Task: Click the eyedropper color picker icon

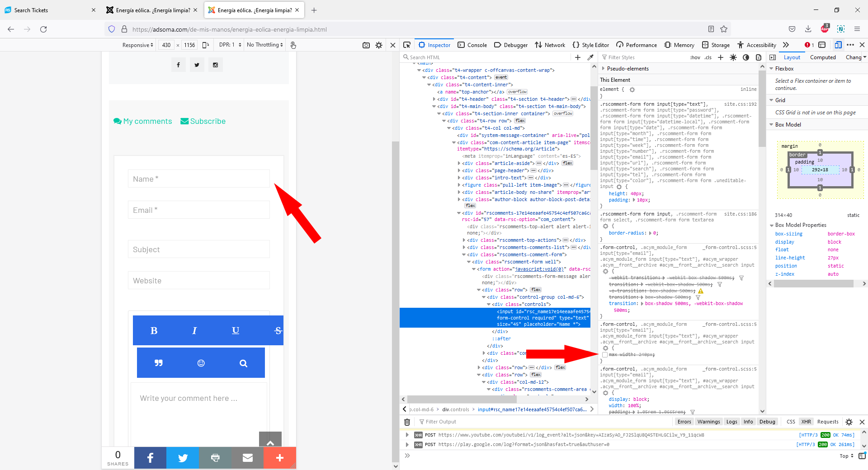Action: tap(590, 57)
